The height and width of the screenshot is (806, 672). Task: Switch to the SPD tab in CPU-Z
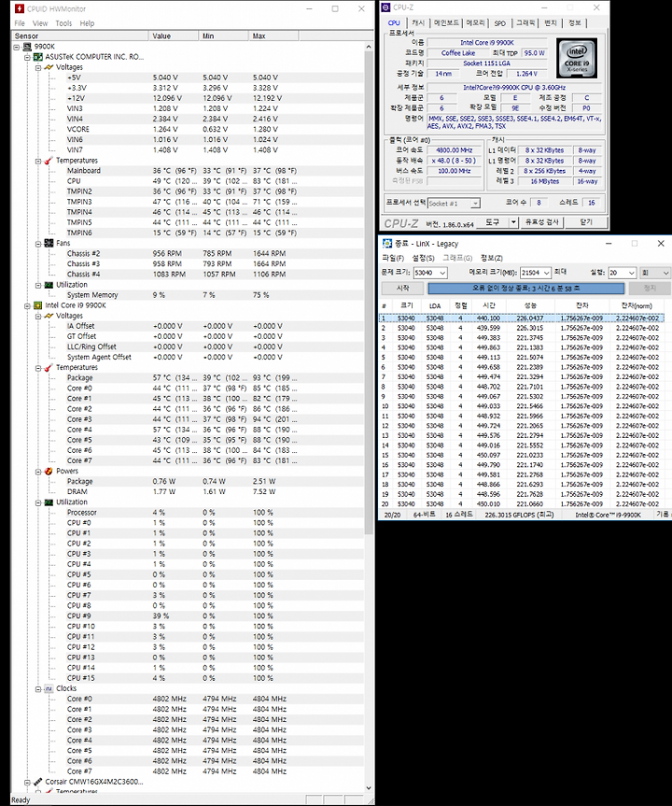coord(500,22)
